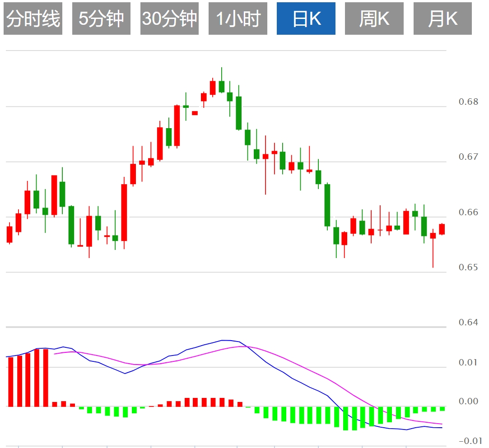Screen dimensions: 489x448
Task: Switch to the 周K weekly tab
Action: (x=374, y=18)
